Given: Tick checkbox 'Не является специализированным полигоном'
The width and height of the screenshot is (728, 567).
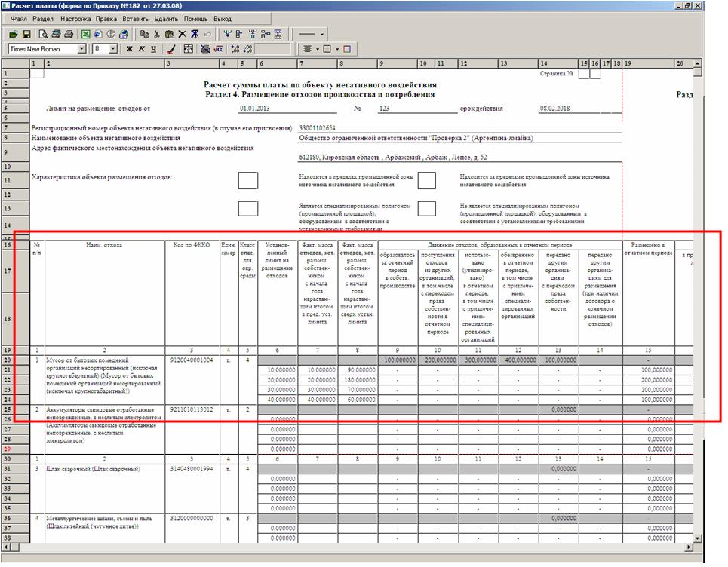Looking at the screenshot, I should pyautogui.click(x=427, y=209).
